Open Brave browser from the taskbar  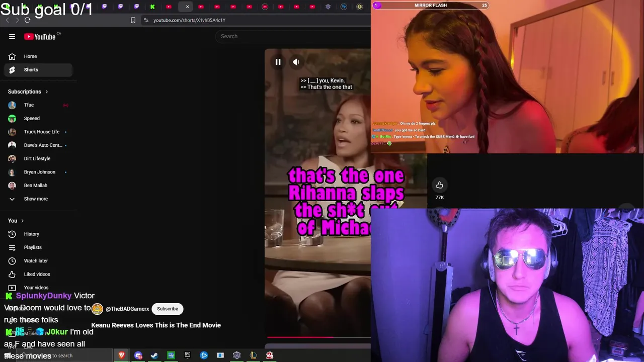(x=121, y=355)
